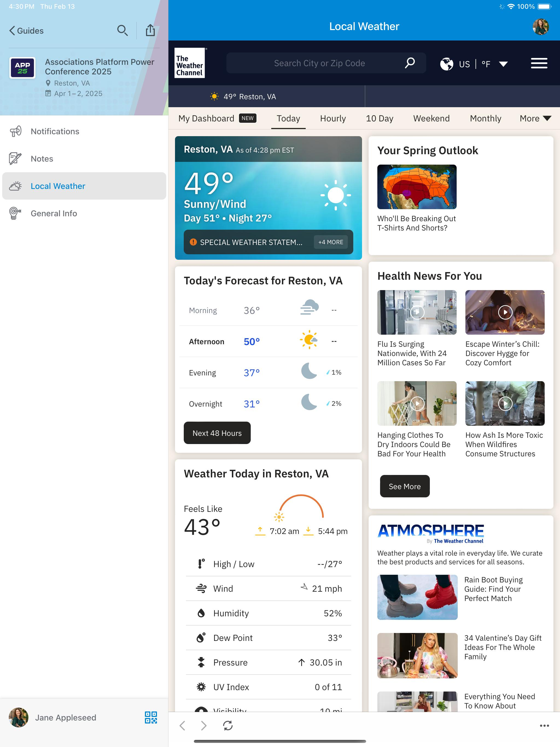Click the Evening moon icon

pyautogui.click(x=309, y=371)
